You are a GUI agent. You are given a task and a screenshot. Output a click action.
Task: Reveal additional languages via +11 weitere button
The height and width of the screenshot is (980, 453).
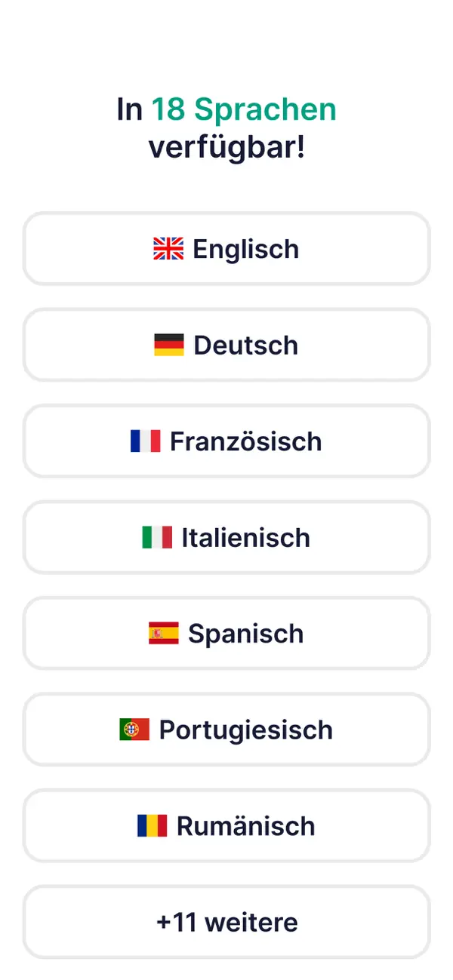tap(226, 921)
